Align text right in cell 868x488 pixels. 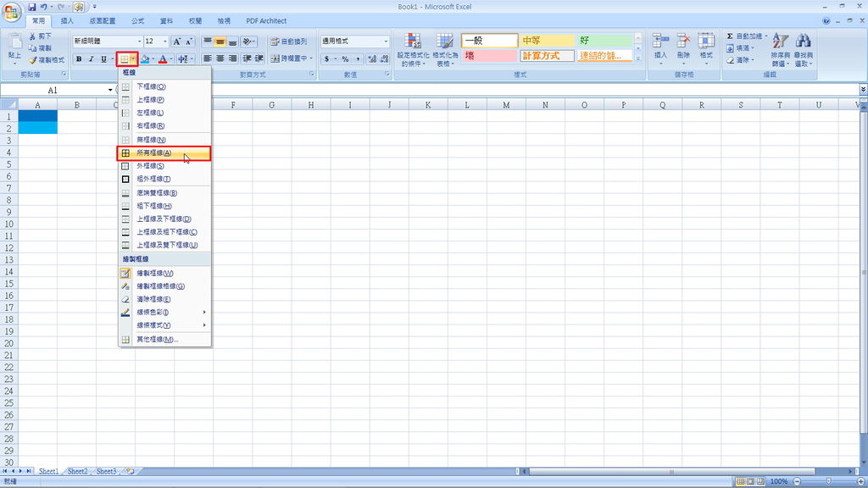click(232, 58)
